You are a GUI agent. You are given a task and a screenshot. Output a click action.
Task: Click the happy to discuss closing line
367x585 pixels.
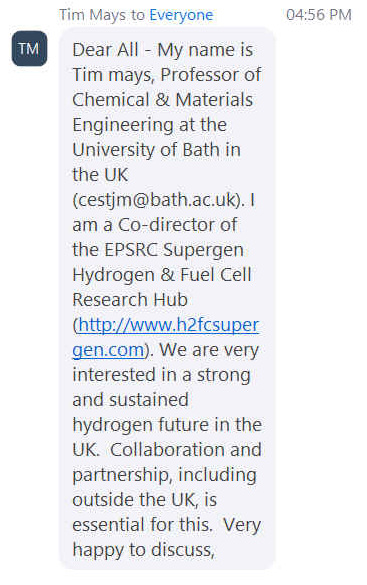coord(144,550)
